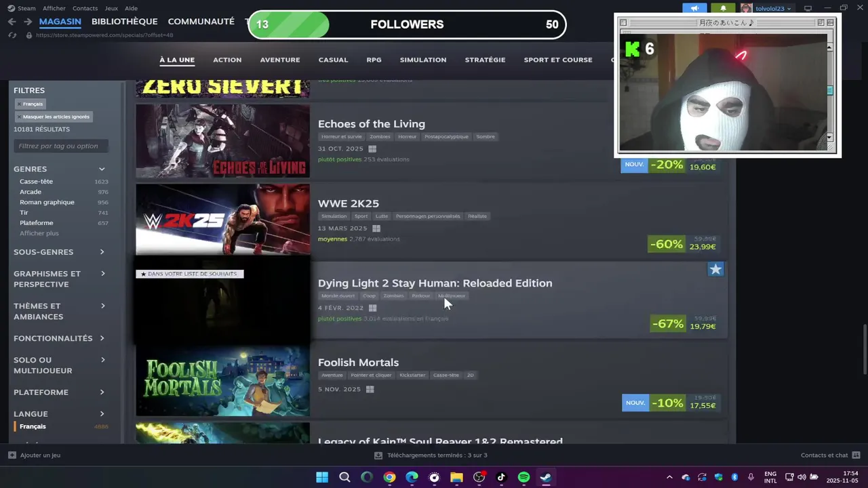Open Contacts et chat friends icon
The height and width of the screenshot is (488, 868).
[x=856, y=455]
